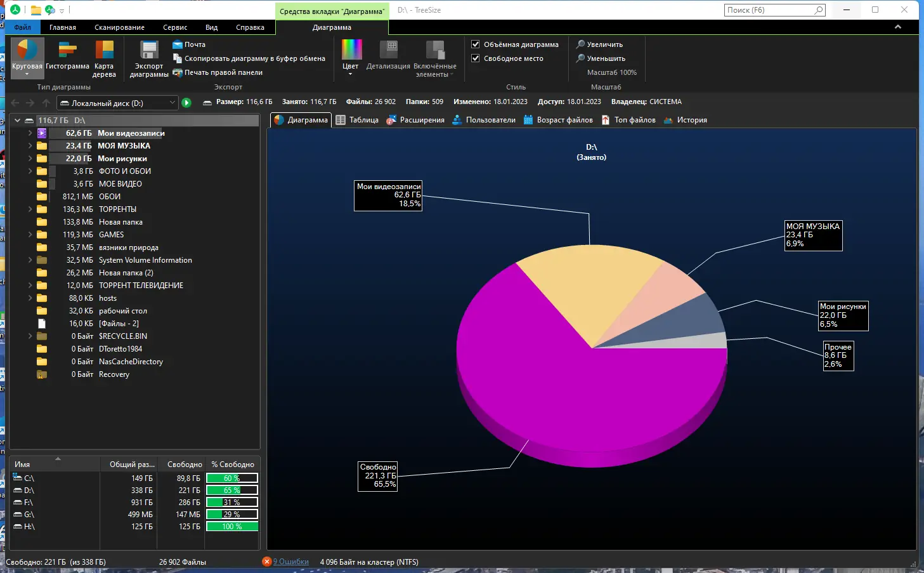924x573 pixels.
Task: Click the Поиск (F6) search field
Action: [769, 10]
